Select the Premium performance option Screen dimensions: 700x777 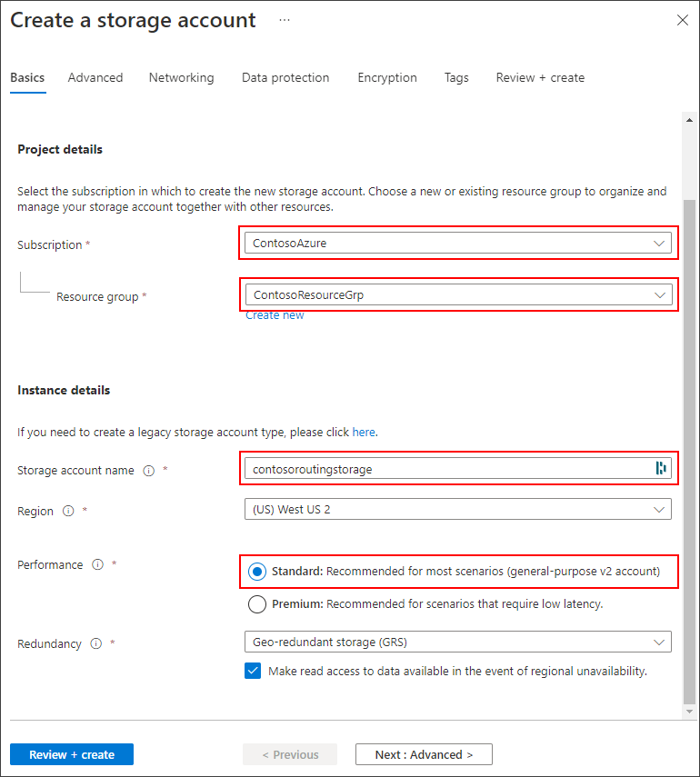pos(257,603)
